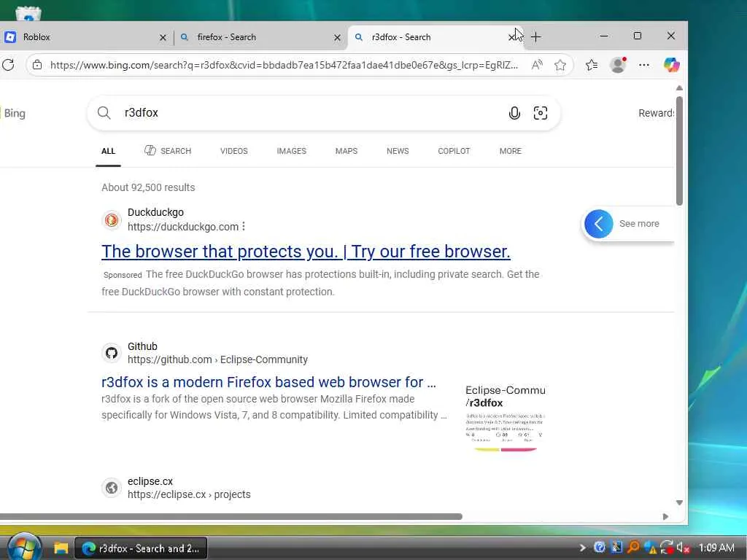This screenshot has width=747, height=560.
Task: Open the Rewards link
Action: click(656, 113)
